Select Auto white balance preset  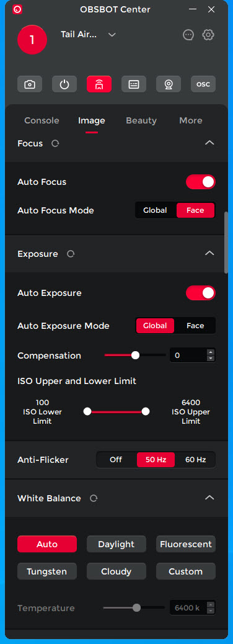click(x=47, y=544)
